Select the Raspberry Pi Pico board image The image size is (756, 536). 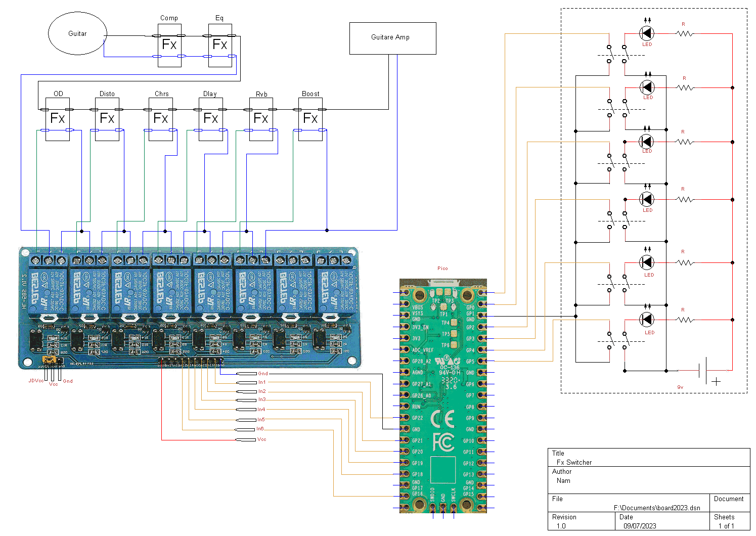point(443,396)
